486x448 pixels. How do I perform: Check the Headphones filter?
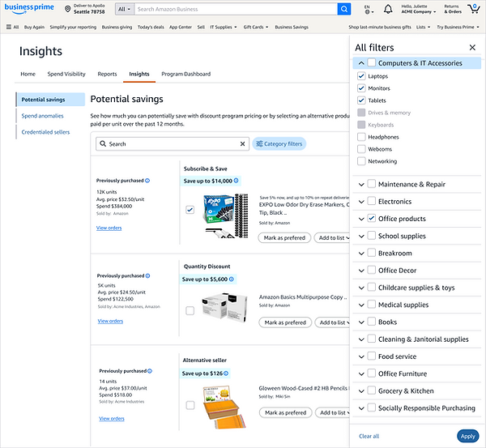pos(361,137)
